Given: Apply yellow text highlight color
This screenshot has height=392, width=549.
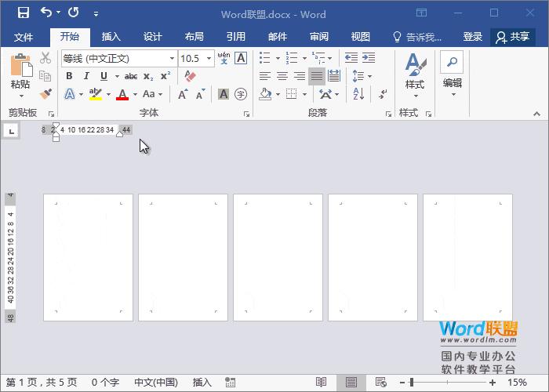Looking at the screenshot, I should 95,94.
